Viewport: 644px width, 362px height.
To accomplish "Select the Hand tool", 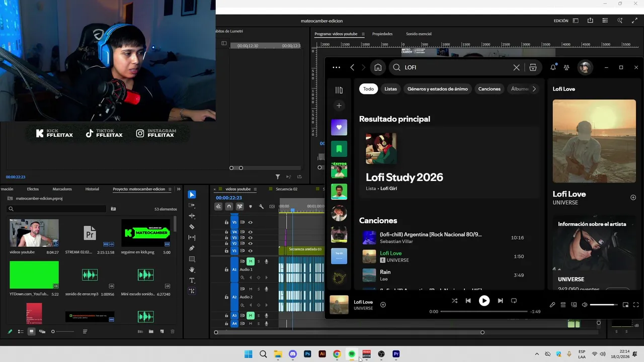I will pyautogui.click(x=192, y=270).
